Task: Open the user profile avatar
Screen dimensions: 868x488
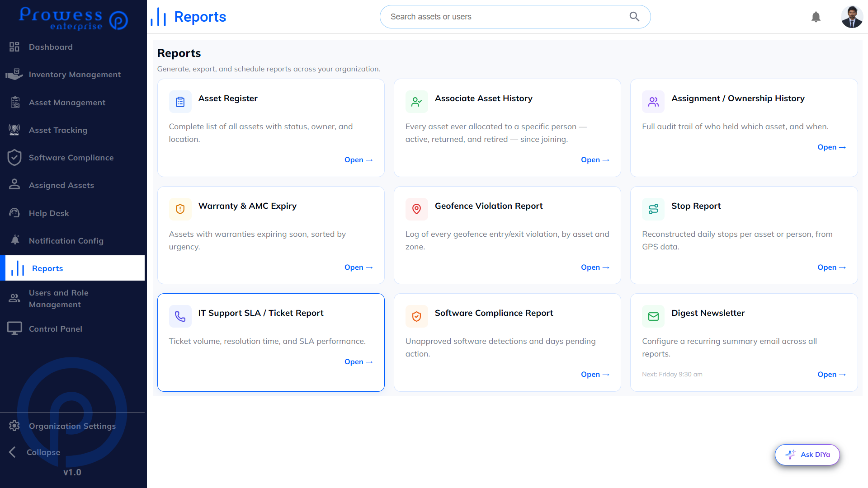Action: (852, 17)
